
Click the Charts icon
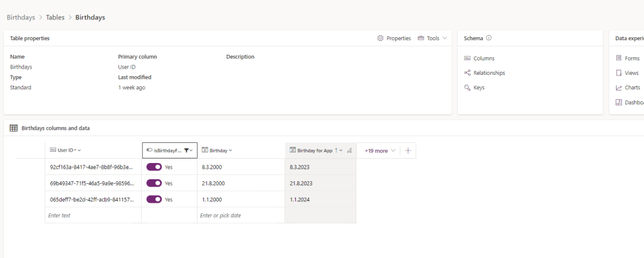pyautogui.click(x=619, y=87)
